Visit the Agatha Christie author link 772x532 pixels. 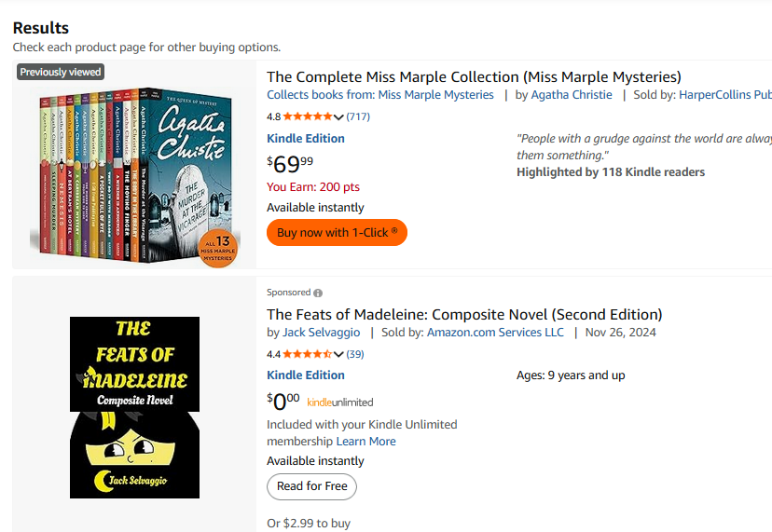[x=572, y=95]
